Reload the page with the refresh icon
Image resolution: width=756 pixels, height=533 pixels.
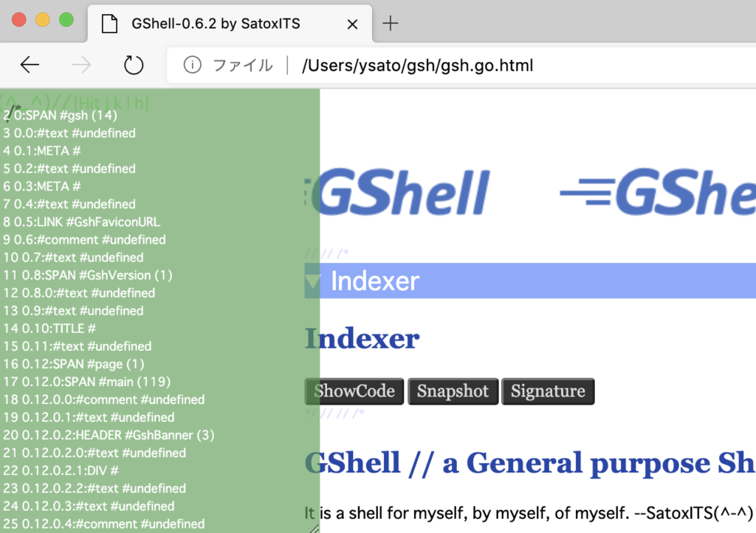click(x=134, y=66)
